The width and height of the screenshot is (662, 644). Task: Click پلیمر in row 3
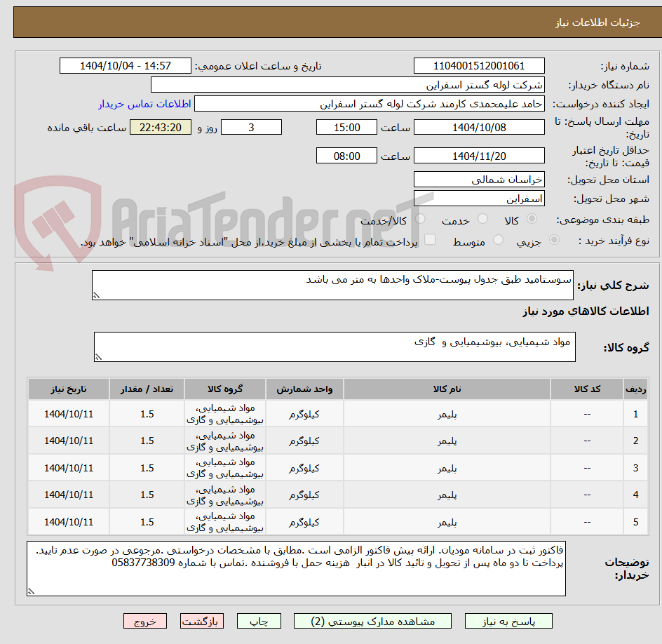pyautogui.click(x=447, y=469)
